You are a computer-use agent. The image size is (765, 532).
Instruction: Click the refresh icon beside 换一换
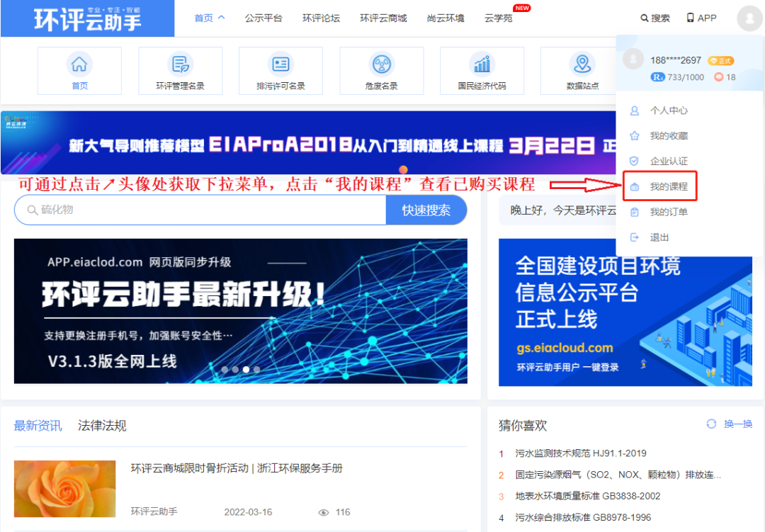[x=711, y=424]
